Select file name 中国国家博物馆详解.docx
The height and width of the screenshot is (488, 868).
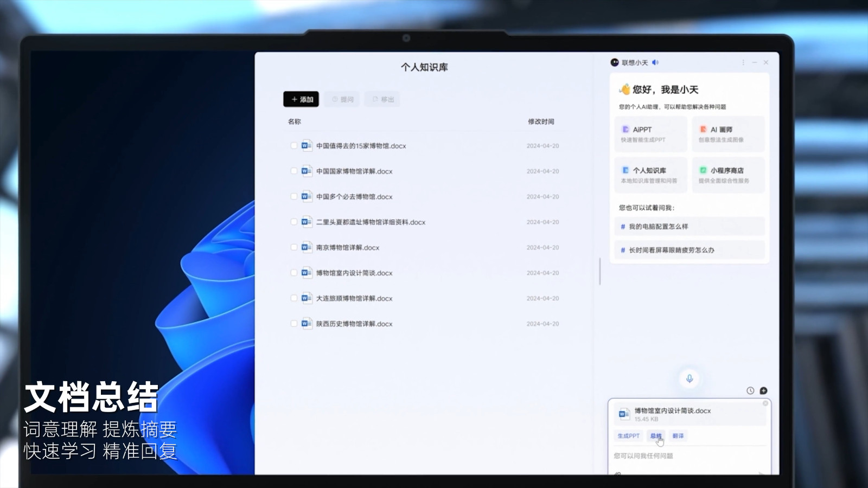(x=354, y=171)
